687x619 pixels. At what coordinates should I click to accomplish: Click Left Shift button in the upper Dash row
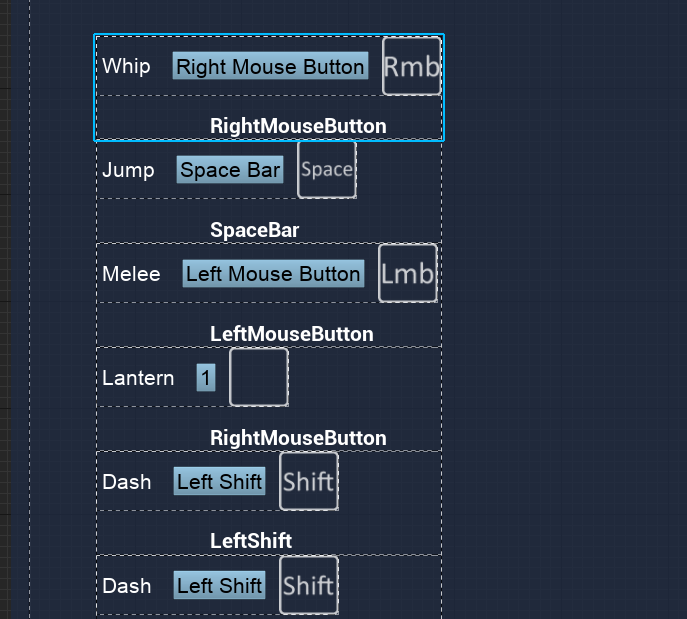click(219, 481)
